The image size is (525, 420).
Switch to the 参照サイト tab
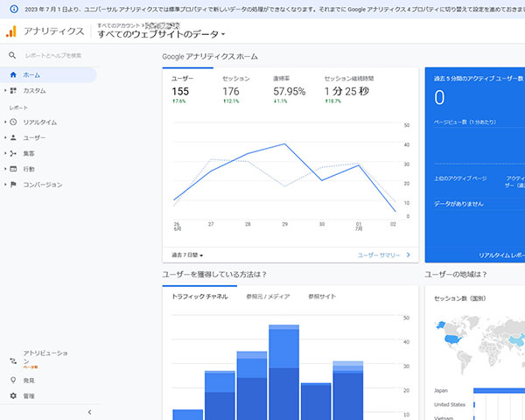[322, 297]
